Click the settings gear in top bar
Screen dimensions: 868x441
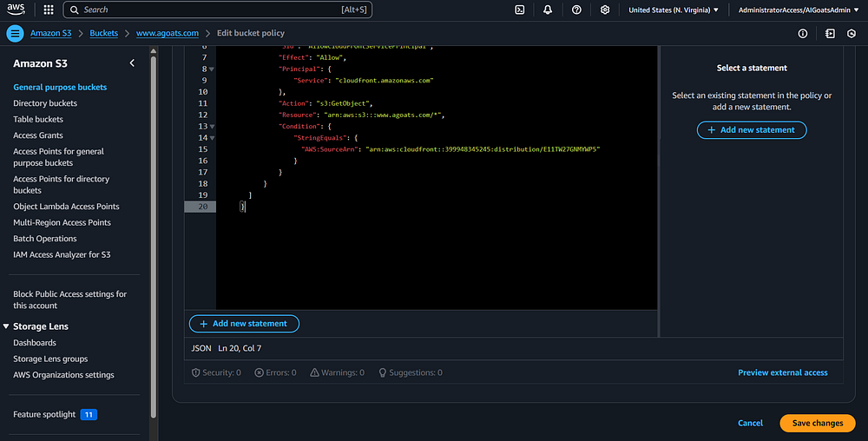[x=605, y=10]
